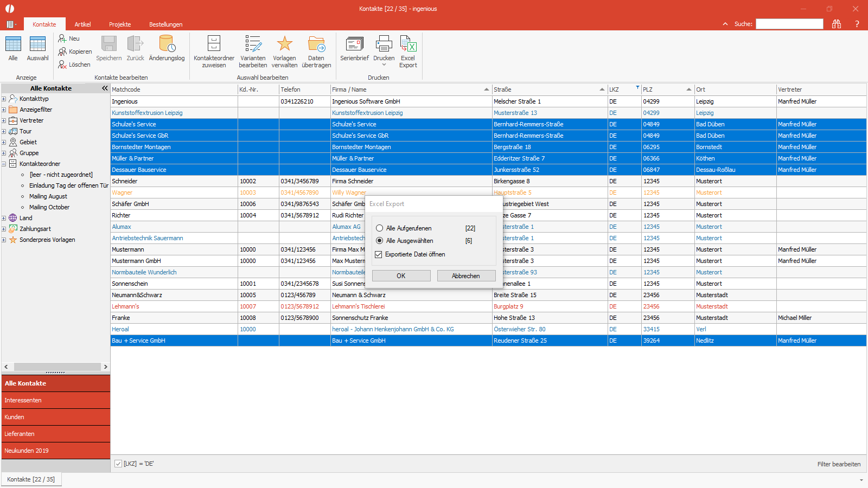The height and width of the screenshot is (488, 868).
Task: Click in the Suche input field
Action: point(789,24)
